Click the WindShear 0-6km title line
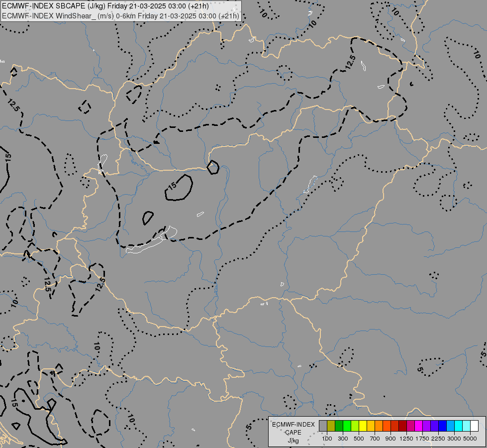487x448 pixels. [x=120, y=16]
